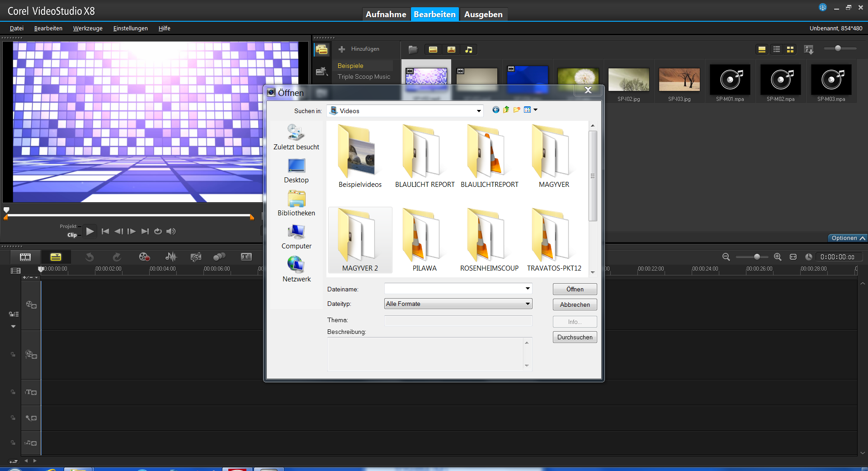Switch playback mode to Clip

(72, 235)
